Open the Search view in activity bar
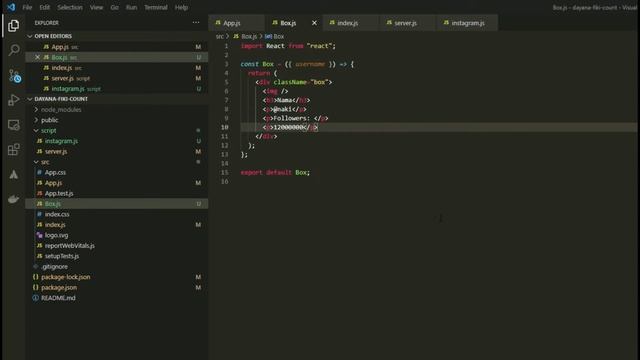 point(13,50)
